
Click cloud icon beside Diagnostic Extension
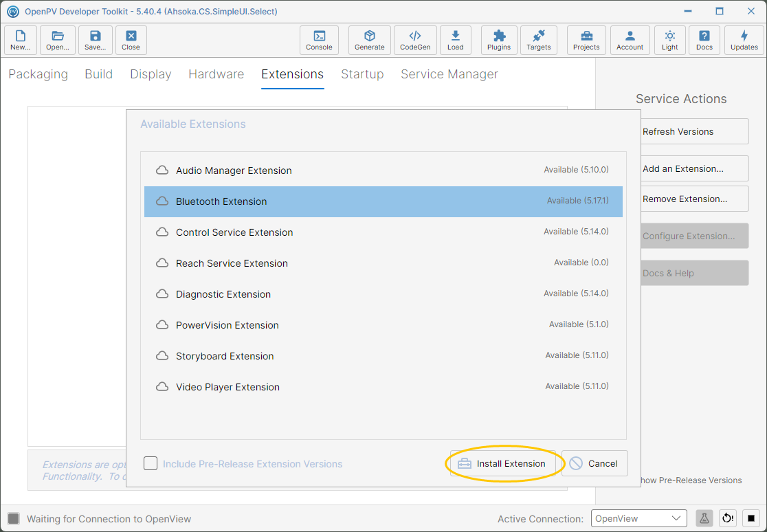pos(162,293)
